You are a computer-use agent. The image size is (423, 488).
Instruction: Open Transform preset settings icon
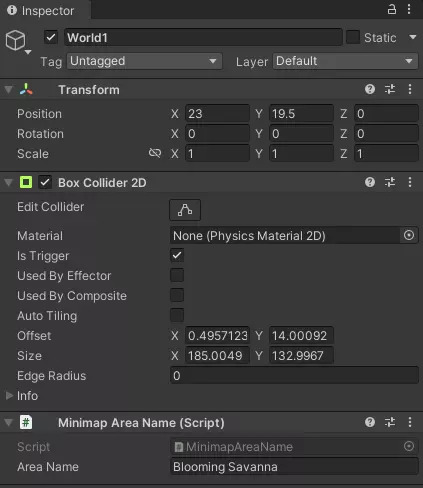point(390,89)
